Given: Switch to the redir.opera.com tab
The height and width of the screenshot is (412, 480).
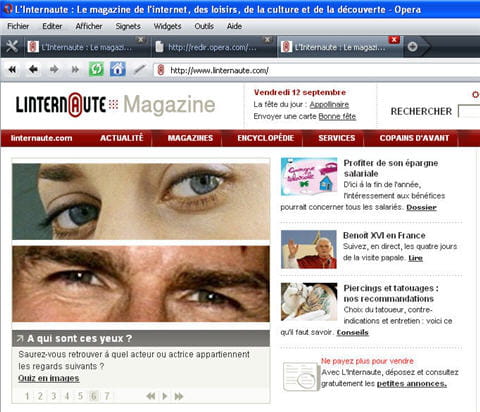Looking at the screenshot, I should click(x=212, y=47).
